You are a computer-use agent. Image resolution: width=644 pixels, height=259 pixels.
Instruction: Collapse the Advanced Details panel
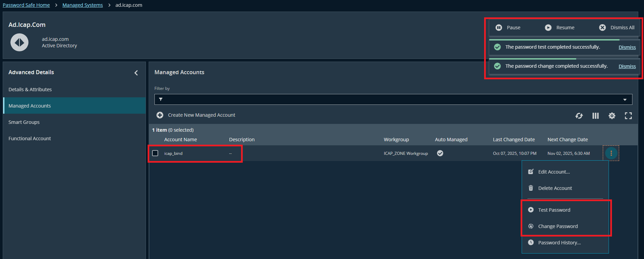(x=136, y=72)
